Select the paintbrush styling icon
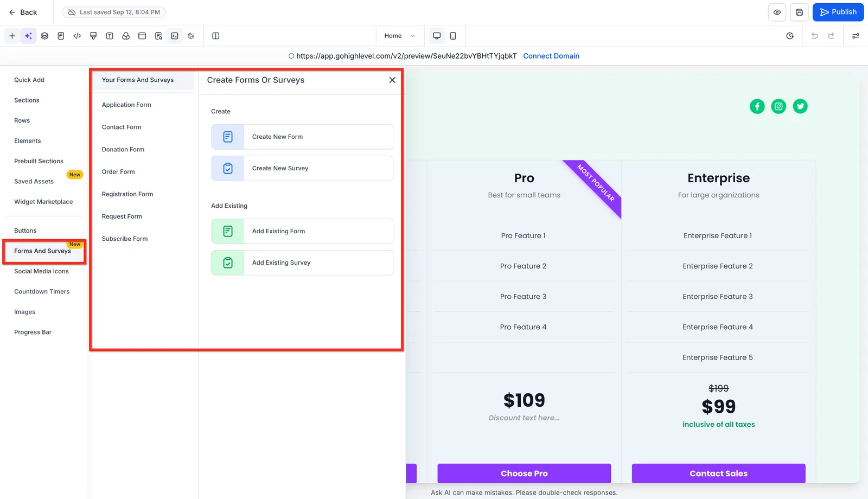Screen dimensions: 868x499 [x=93, y=36]
